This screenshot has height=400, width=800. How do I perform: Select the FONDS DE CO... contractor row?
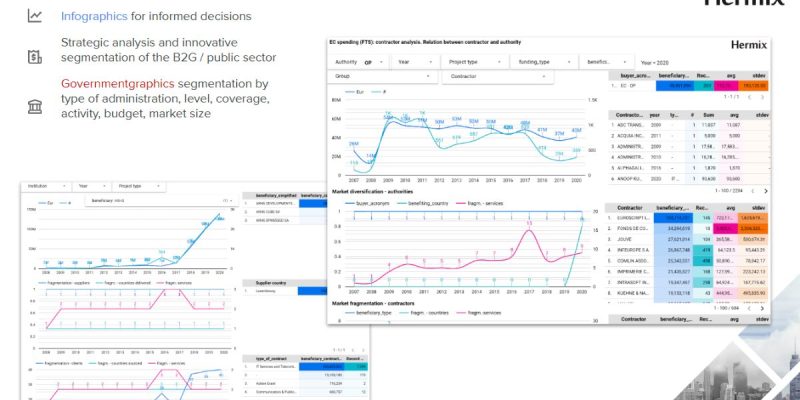click(689, 229)
